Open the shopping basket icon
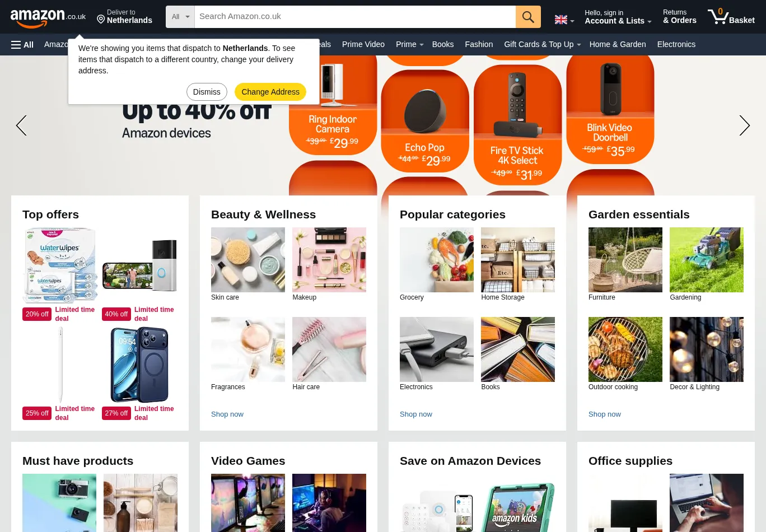 click(731, 16)
